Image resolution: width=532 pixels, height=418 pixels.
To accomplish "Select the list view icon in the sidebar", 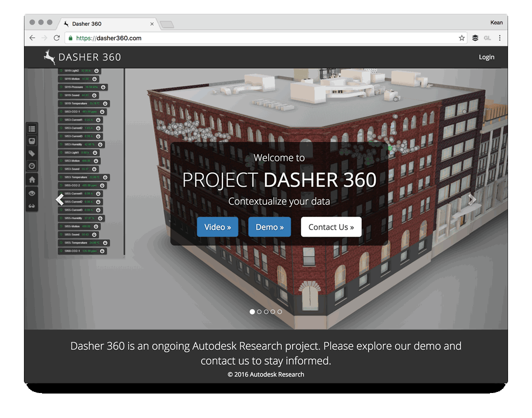I will tap(31, 128).
